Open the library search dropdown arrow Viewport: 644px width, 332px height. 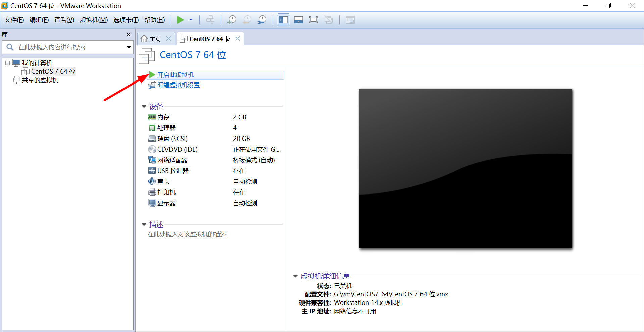pyautogui.click(x=129, y=47)
